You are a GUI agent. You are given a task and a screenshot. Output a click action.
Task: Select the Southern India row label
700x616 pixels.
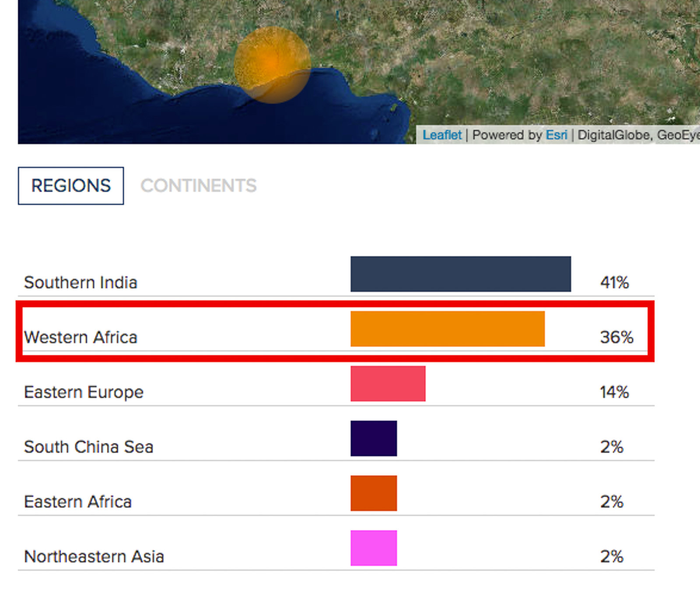[80, 282]
